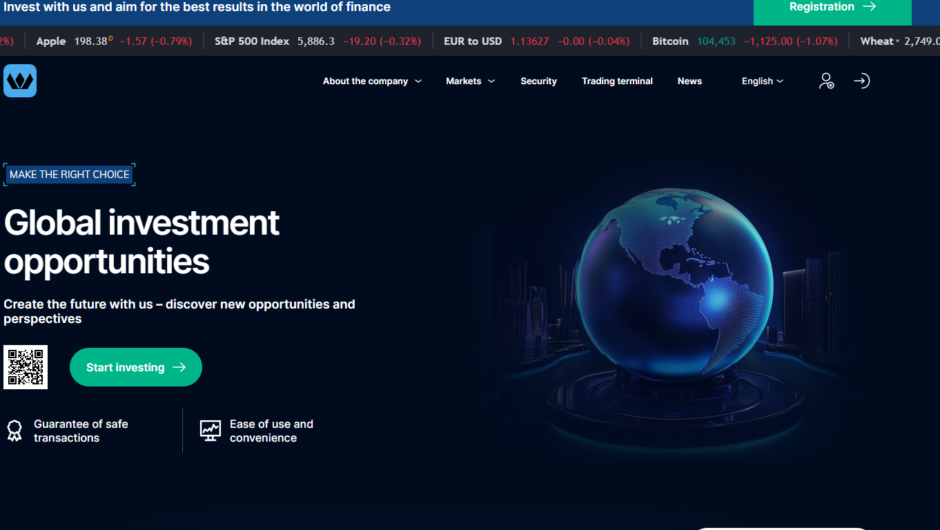
Task: Click the Ease of use and convenience text
Action: tap(271, 430)
